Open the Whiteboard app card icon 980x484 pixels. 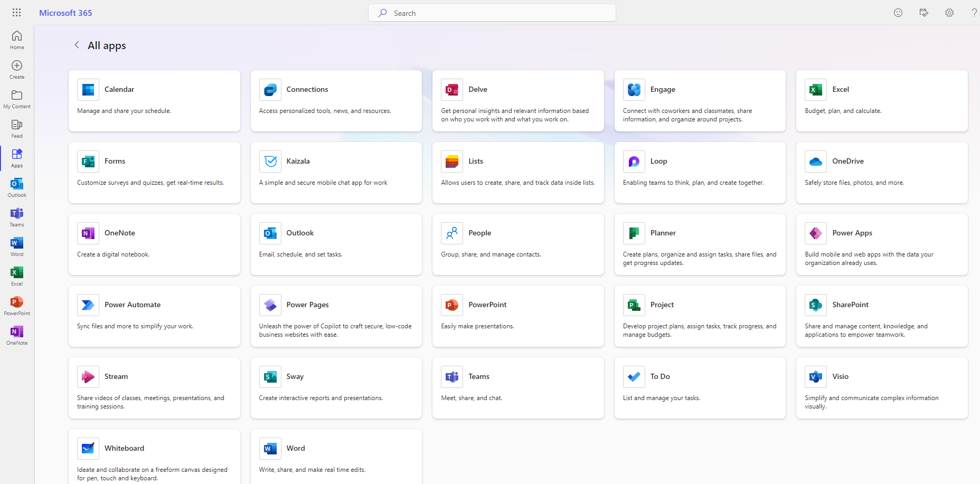click(88, 448)
